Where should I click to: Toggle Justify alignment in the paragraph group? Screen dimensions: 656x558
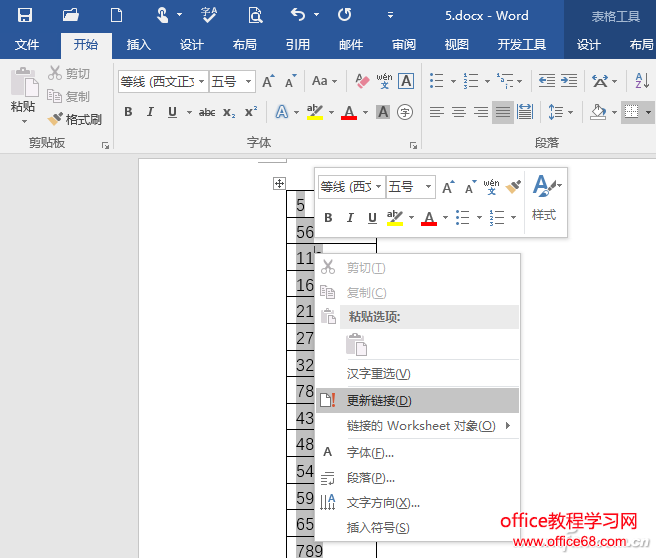503,113
